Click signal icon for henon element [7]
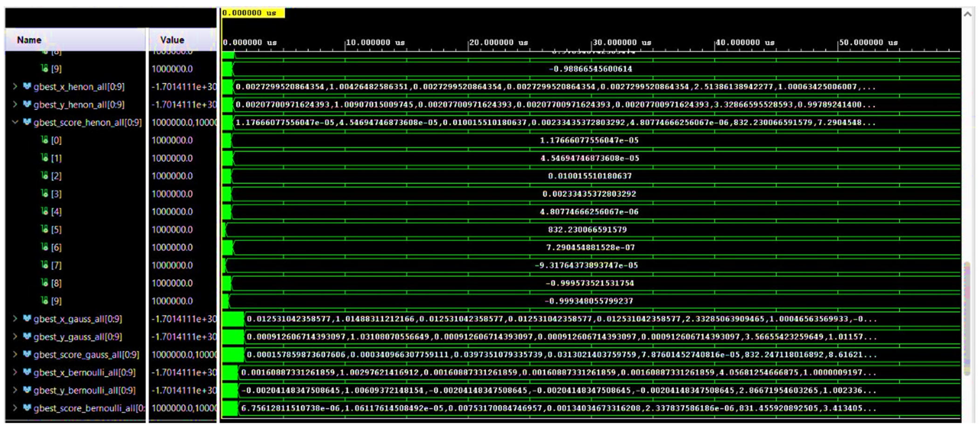 click(44, 265)
